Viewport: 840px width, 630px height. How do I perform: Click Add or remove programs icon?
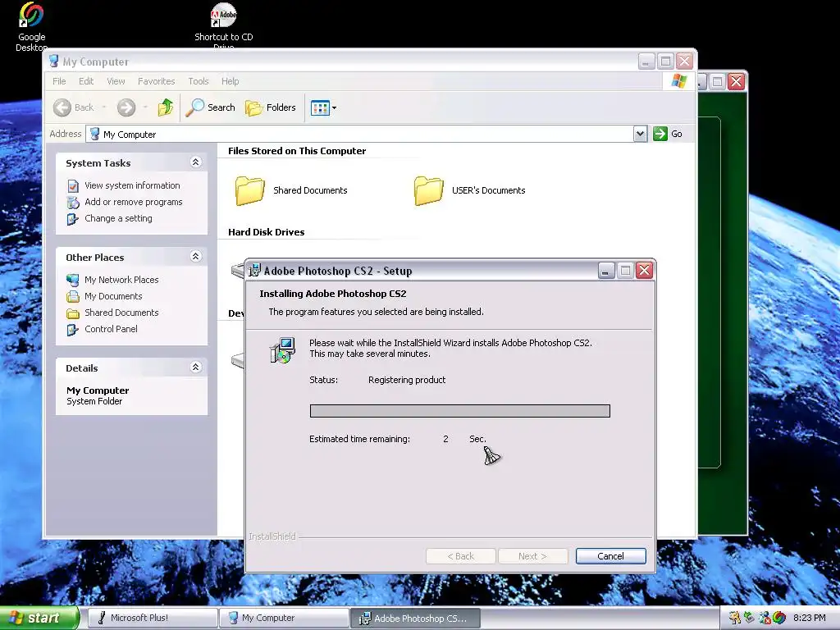coord(73,203)
